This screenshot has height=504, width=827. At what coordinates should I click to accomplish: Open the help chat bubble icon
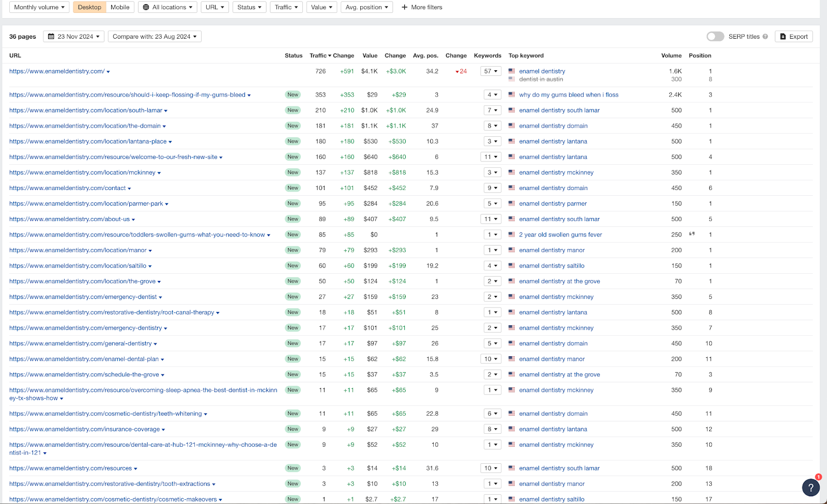[x=810, y=487]
